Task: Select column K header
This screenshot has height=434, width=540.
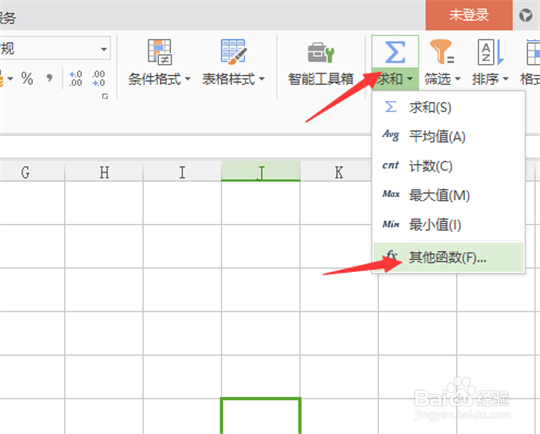Action: coord(339,172)
